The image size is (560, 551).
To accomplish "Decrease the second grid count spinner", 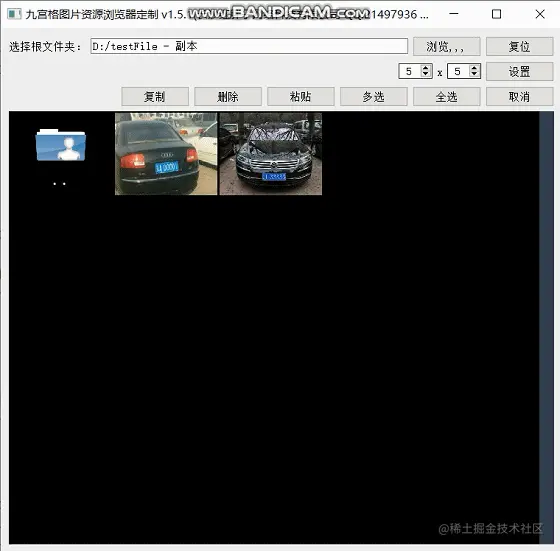I will point(474,74).
